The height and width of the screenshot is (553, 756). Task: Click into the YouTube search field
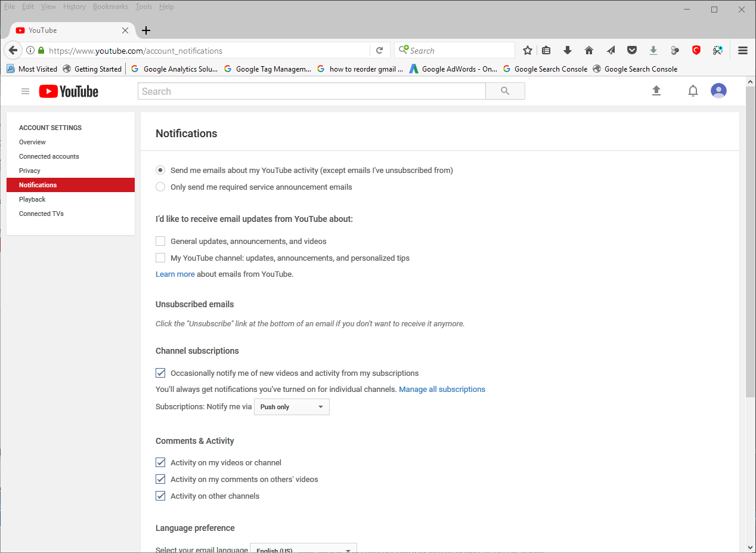(311, 91)
